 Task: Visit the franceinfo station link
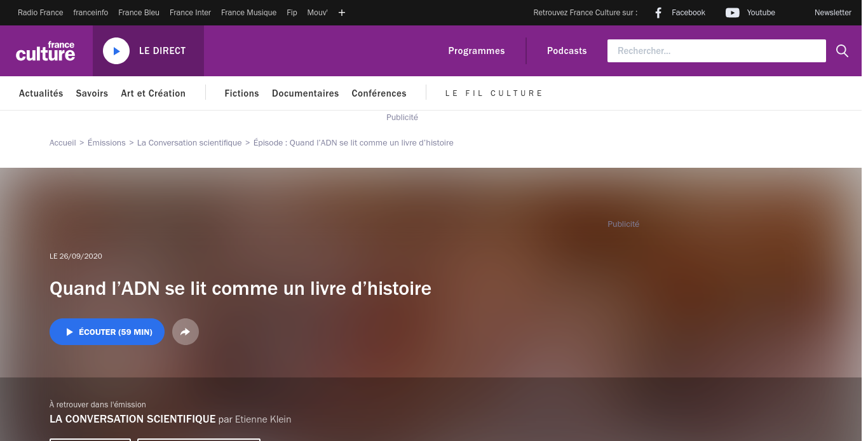[x=91, y=13]
